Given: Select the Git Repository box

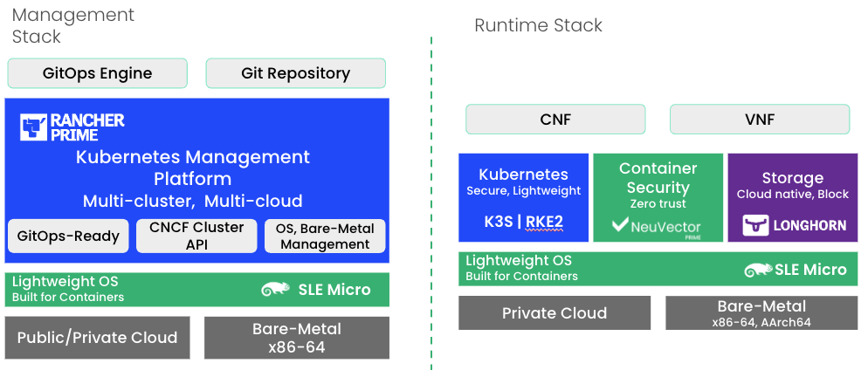Looking at the screenshot, I should pos(295,73).
